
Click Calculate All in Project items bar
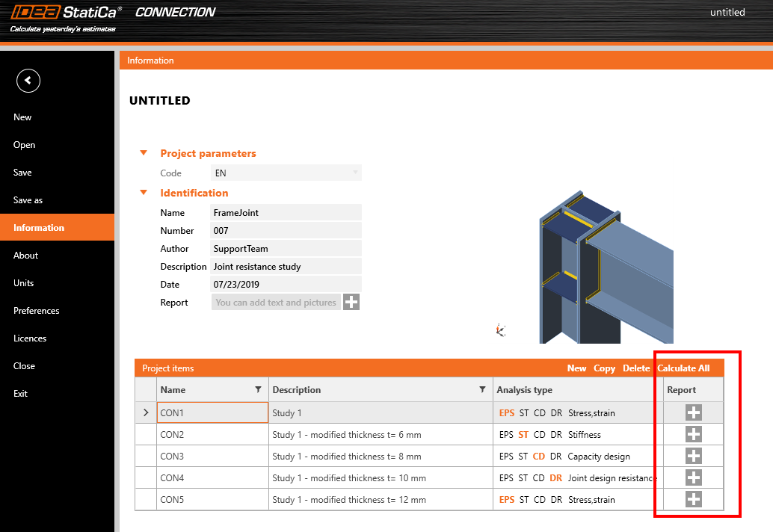[x=684, y=368]
